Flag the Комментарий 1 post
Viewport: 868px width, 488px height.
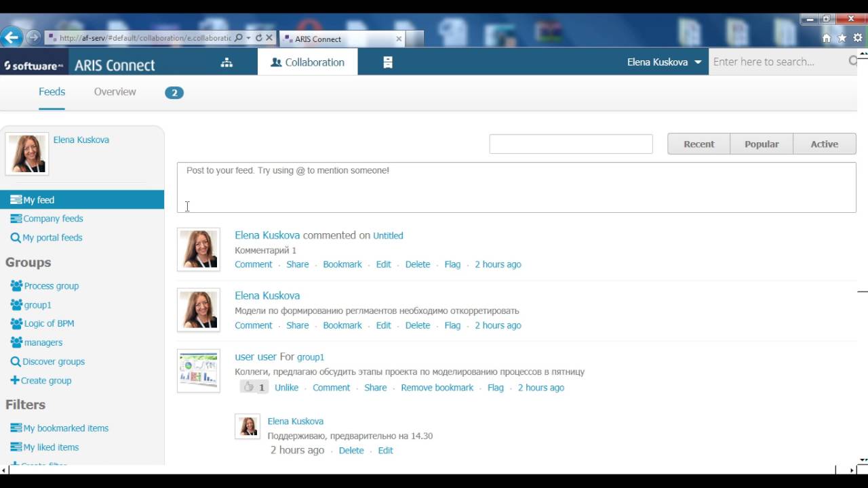click(x=452, y=264)
